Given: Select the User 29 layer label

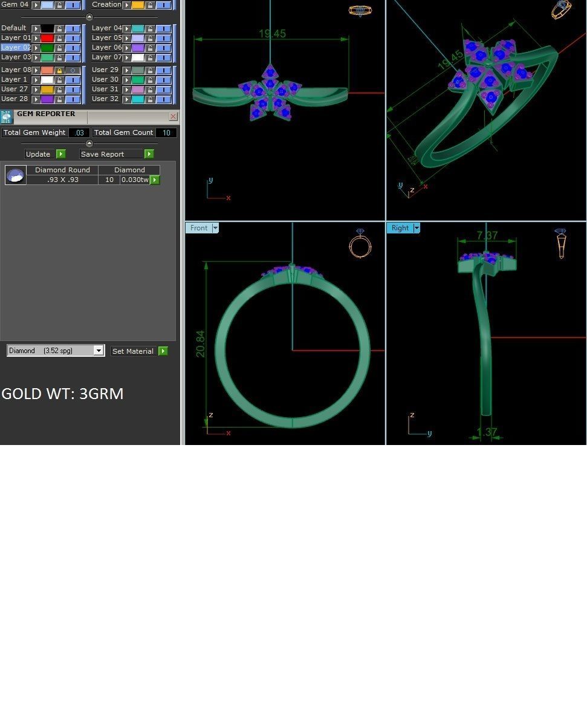Looking at the screenshot, I should (x=105, y=70).
